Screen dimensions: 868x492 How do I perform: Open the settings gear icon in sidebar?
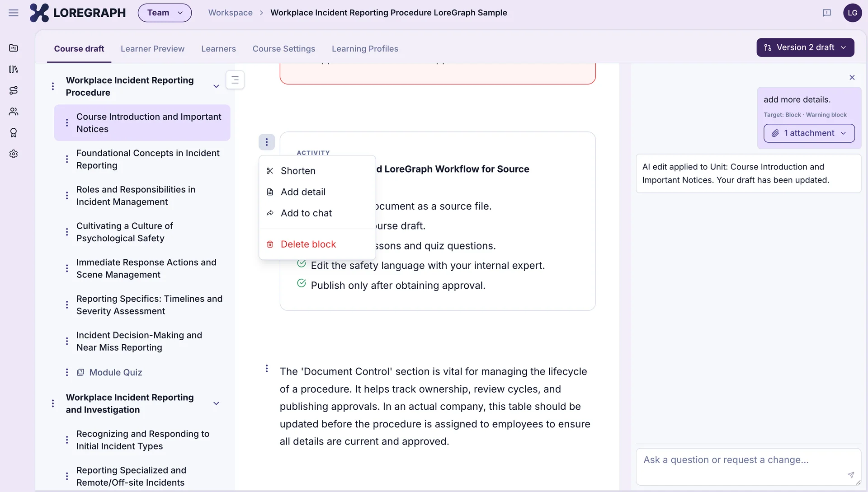tap(14, 154)
